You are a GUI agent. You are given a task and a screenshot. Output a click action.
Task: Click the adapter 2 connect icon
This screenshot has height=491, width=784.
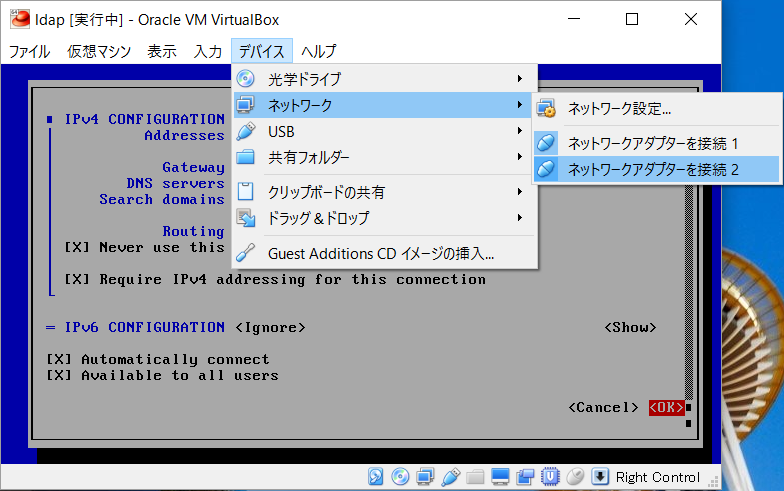546,169
